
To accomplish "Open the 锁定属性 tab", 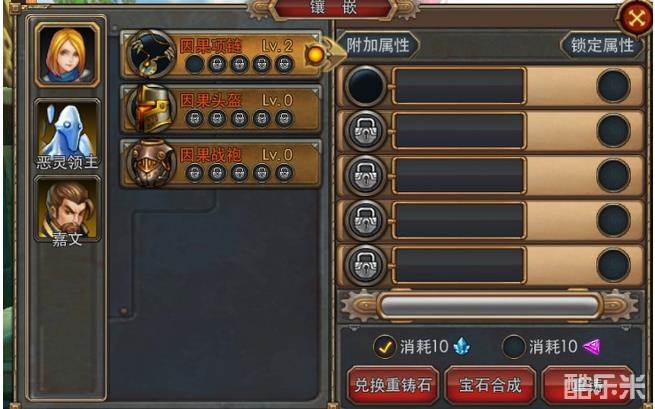I will point(602,45).
